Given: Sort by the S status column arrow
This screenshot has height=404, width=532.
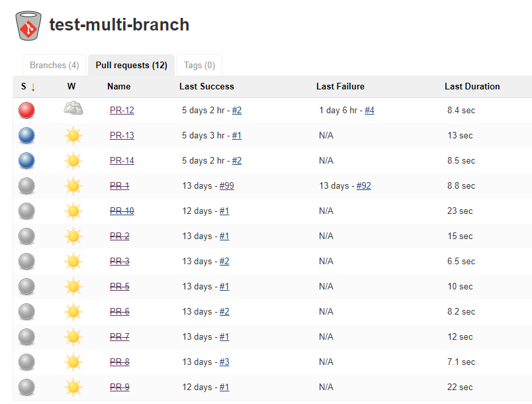Looking at the screenshot, I should (33, 87).
